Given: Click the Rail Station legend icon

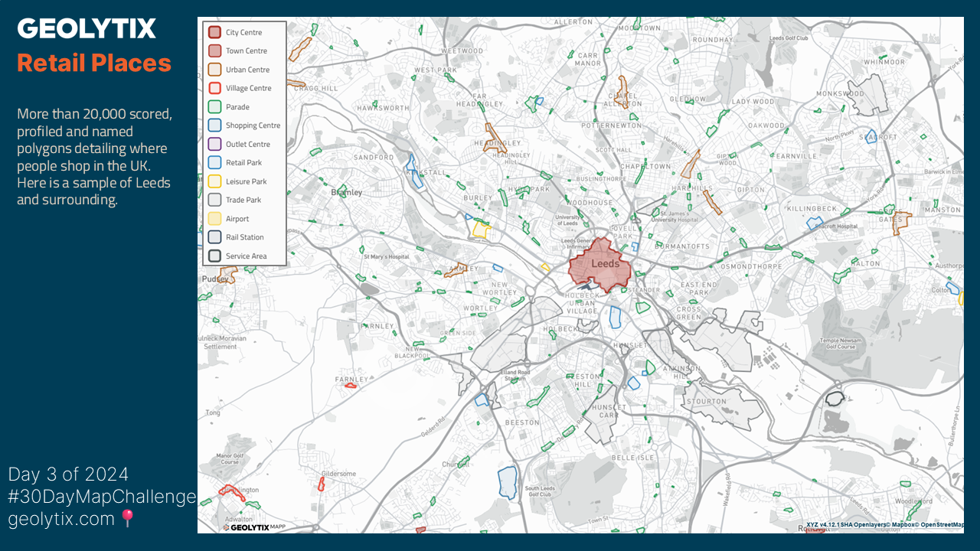Looking at the screenshot, I should 215,237.
